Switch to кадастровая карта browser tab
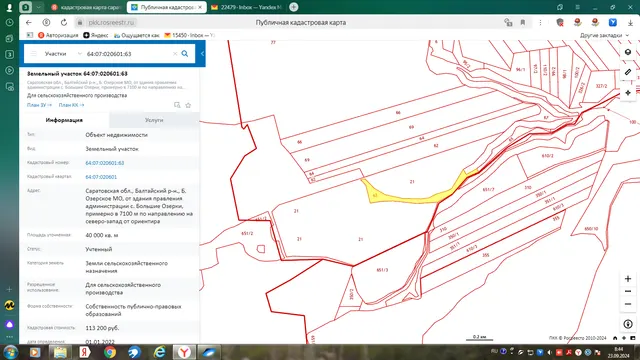The width and height of the screenshot is (640, 360). click(x=86, y=7)
